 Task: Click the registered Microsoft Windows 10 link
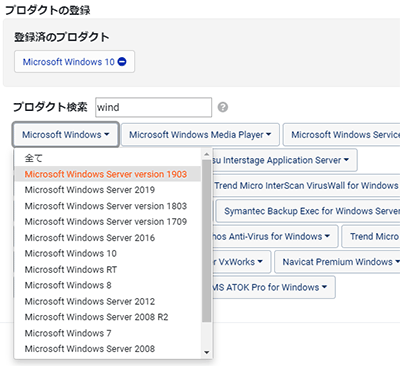(x=68, y=62)
